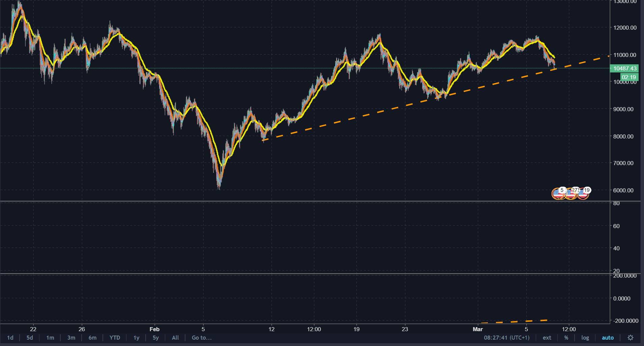Toggle extended hours with ext

tap(547, 338)
